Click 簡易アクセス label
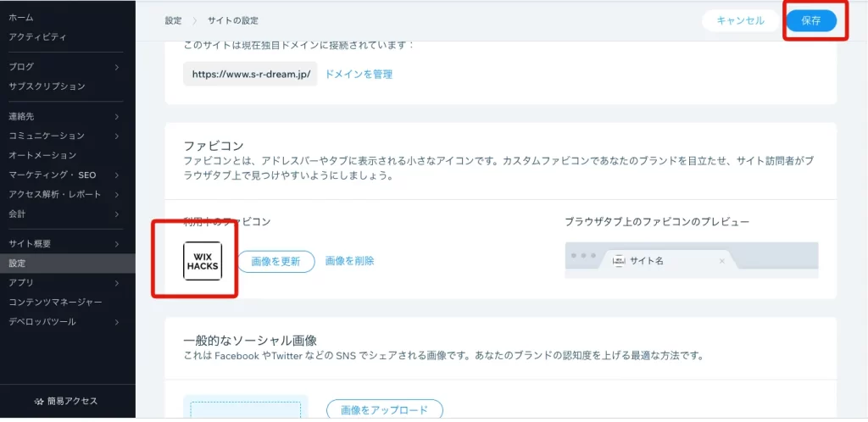868x422 pixels. click(72, 402)
